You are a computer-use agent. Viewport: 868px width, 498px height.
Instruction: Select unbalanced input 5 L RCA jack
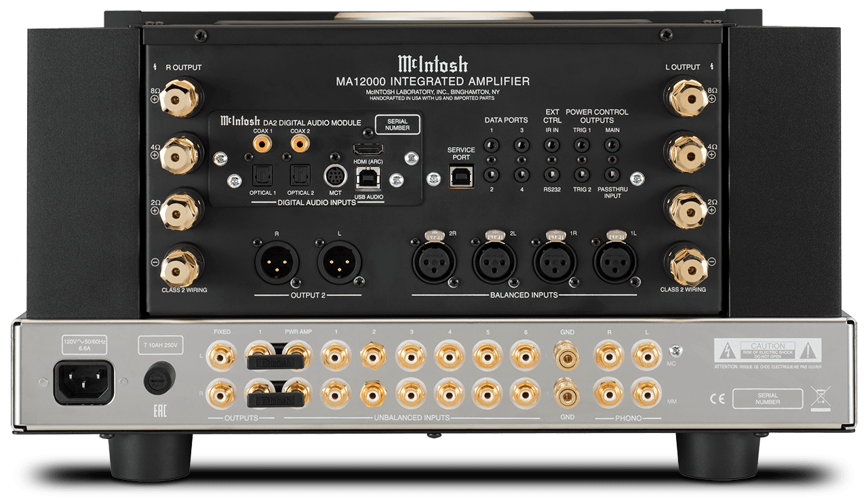pos(487,355)
